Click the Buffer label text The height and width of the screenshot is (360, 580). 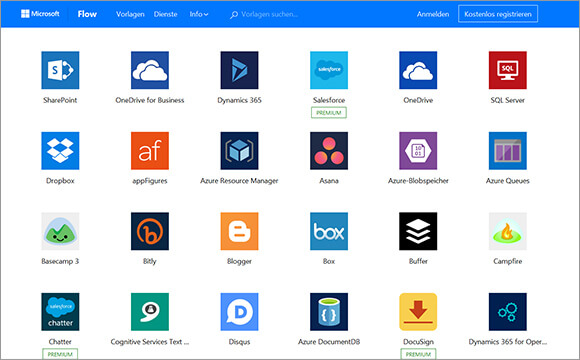[x=418, y=261]
